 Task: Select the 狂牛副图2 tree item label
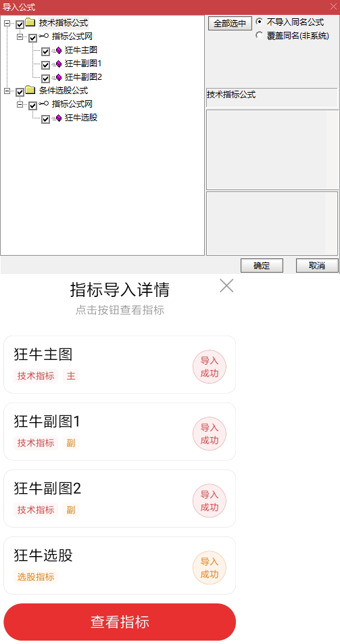(x=83, y=77)
